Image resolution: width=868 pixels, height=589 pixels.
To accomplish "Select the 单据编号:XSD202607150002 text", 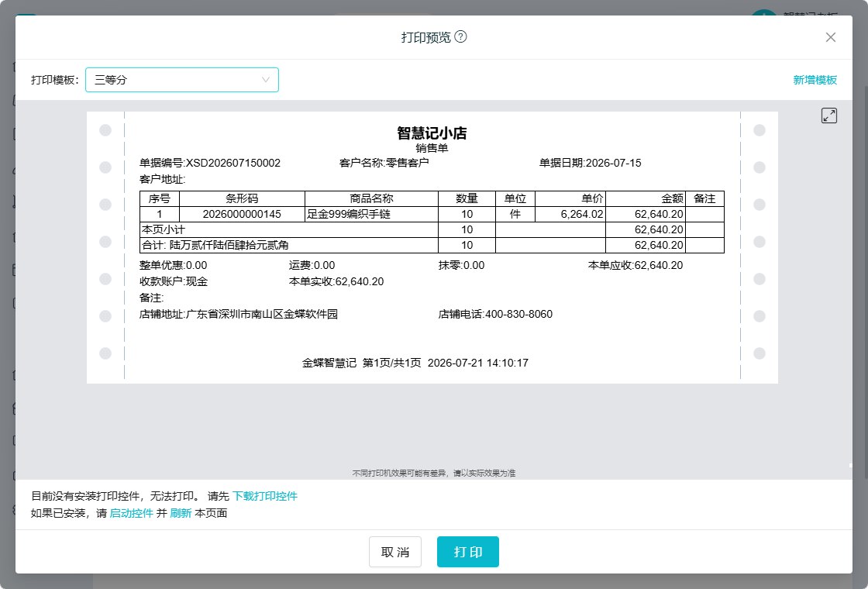I will point(210,163).
